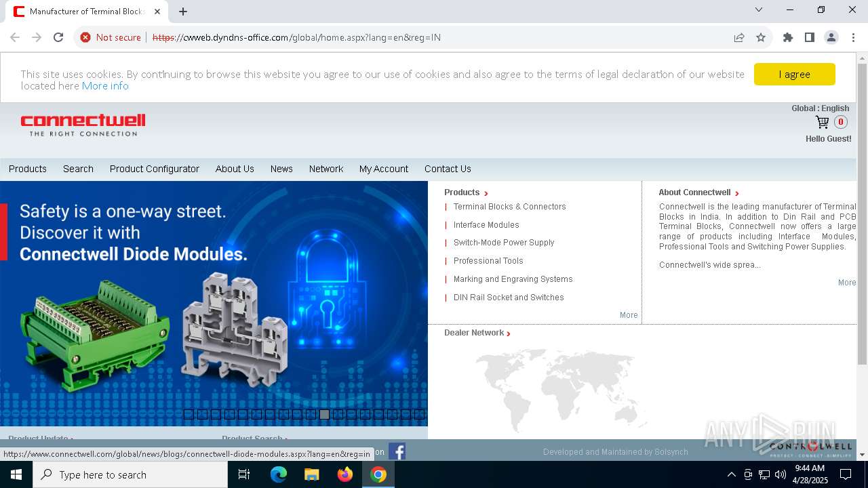Show hidden system tray icons
The image size is (868, 488).
(x=731, y=474)
